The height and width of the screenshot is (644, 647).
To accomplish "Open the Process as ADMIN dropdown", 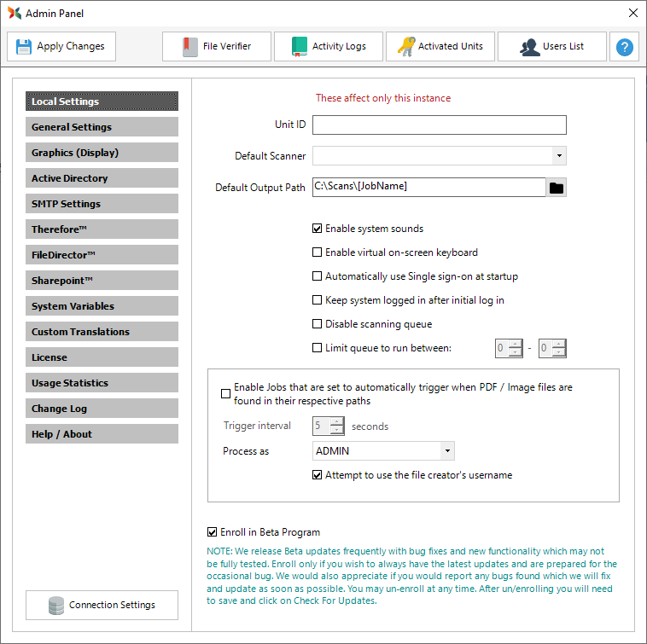I will click(x=447, y=451).
